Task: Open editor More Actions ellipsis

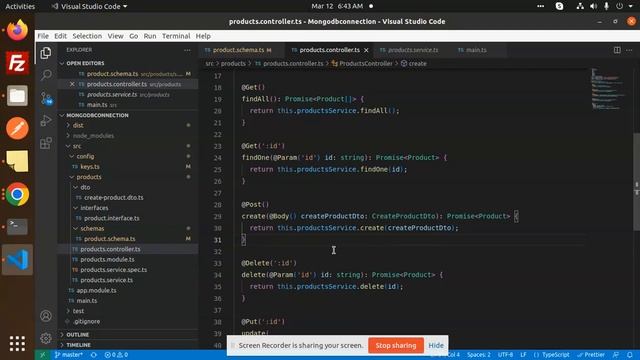Action: (x=629, y=50)
